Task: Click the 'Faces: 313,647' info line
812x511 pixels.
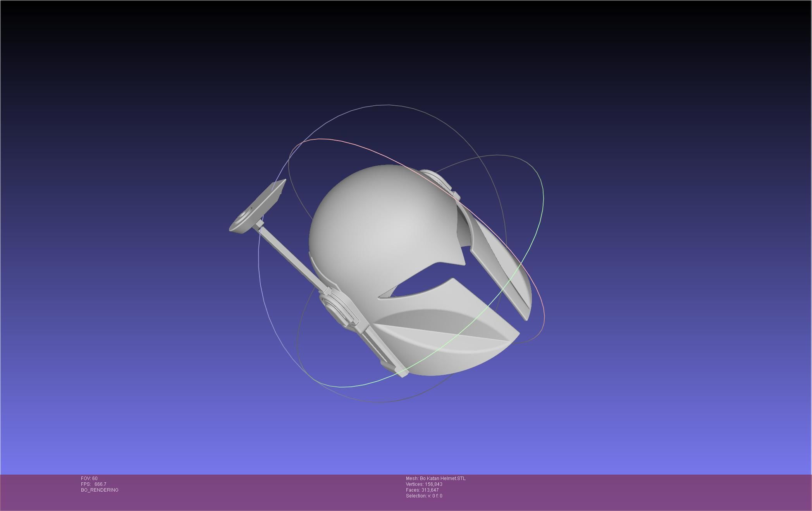Action: pyautogui.click(x=422, y=490)
